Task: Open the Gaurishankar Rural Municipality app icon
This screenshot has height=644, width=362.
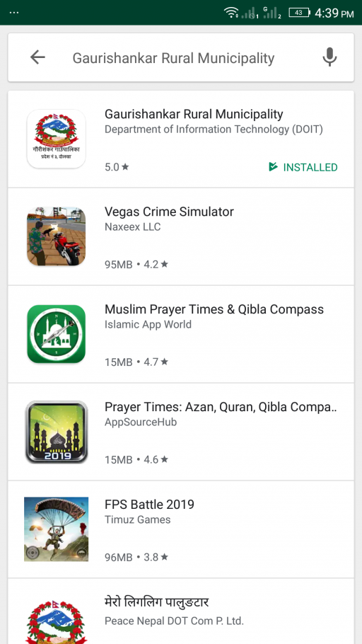Action: [x=57, y=139]
